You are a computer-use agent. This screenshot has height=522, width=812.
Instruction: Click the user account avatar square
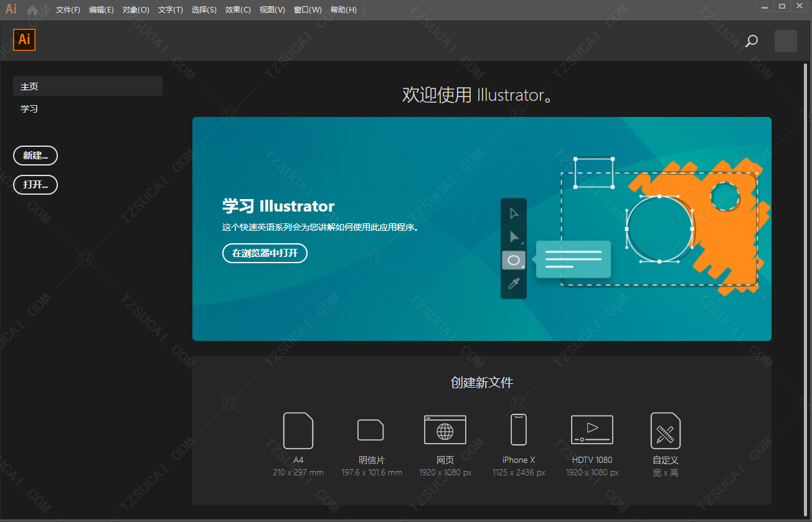(x=785, y=41)
